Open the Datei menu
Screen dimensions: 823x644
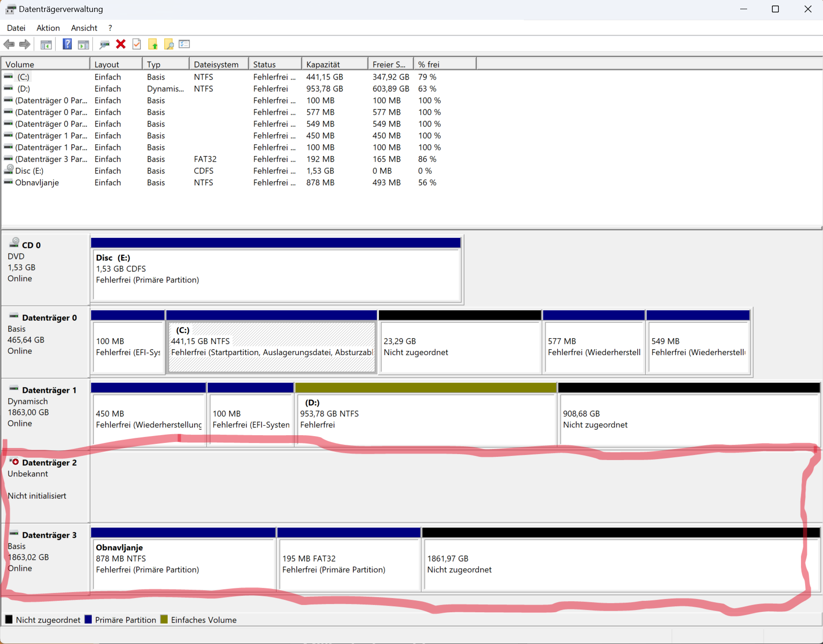[x=16, y=28]
